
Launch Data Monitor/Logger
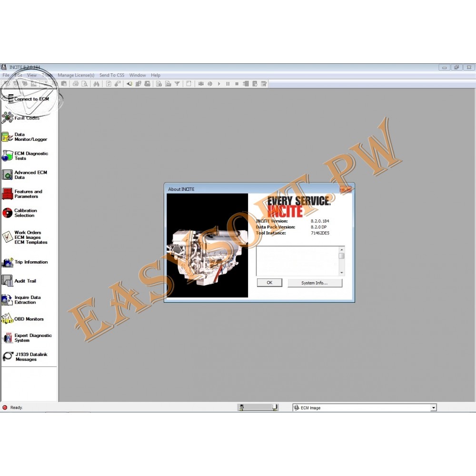click(25, 137)
